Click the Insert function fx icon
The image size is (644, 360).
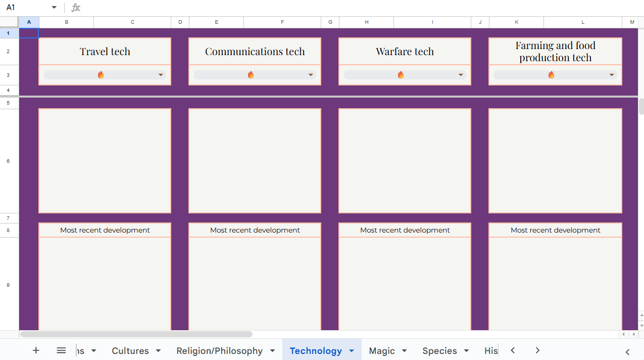click(x=75, y=8)
